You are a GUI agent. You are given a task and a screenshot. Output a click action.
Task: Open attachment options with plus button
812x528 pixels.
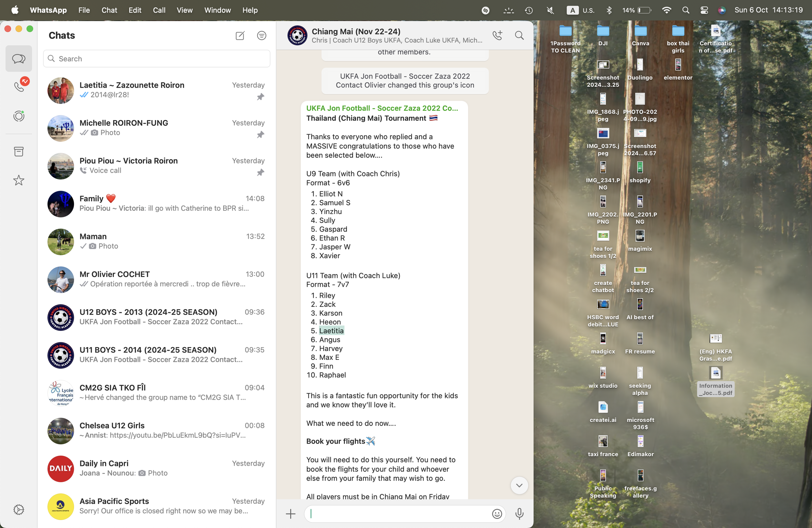click(291, 514)
